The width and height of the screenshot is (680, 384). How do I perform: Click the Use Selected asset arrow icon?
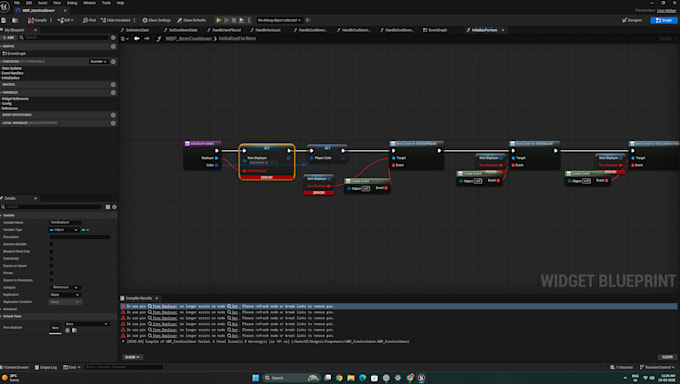click(68, 330)
